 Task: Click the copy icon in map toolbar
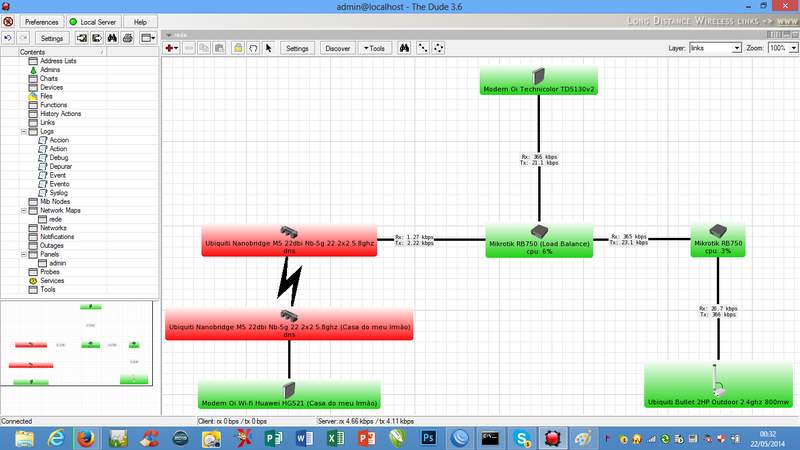coord(204,48)
